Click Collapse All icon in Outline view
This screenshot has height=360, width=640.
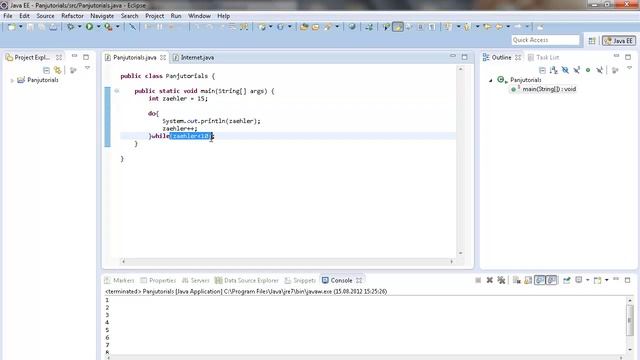(542, 70)
